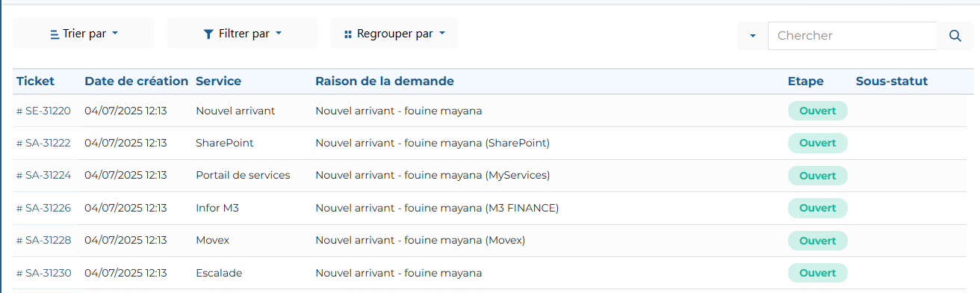Open ticket # SA-31226
Image resolution: width=980 pixels, height=293 pixels.
tap(43, 208)
